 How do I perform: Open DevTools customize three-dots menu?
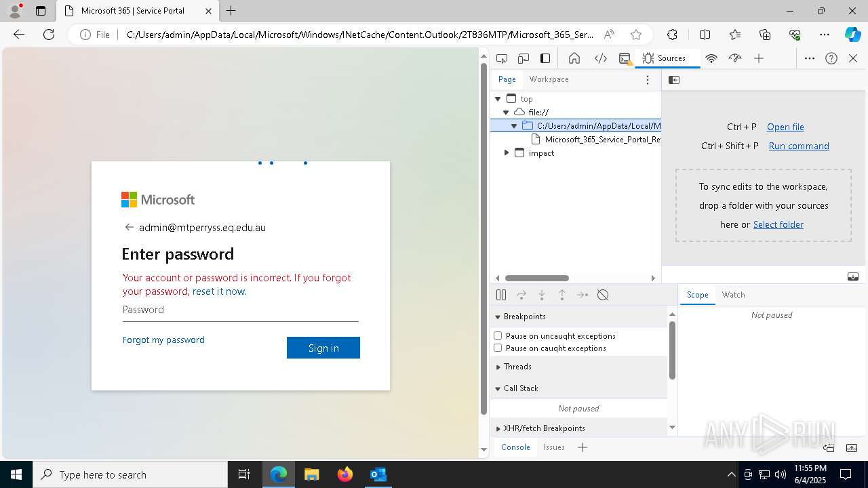tap(810, 58)
